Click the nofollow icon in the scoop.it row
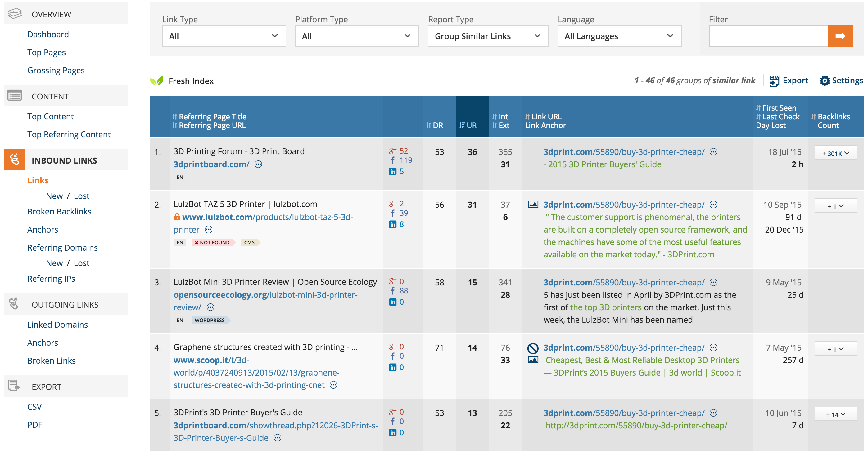 pyautogui.click(x=533, y=348)
